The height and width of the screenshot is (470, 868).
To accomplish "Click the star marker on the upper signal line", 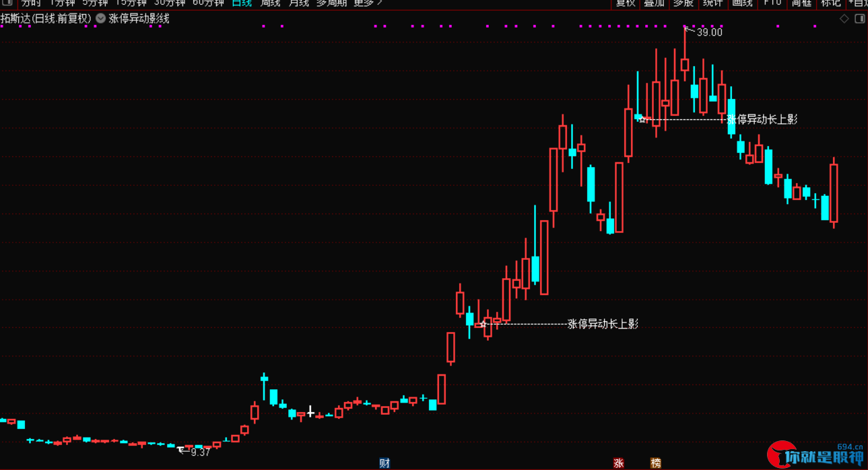I will tap(642, 120).
